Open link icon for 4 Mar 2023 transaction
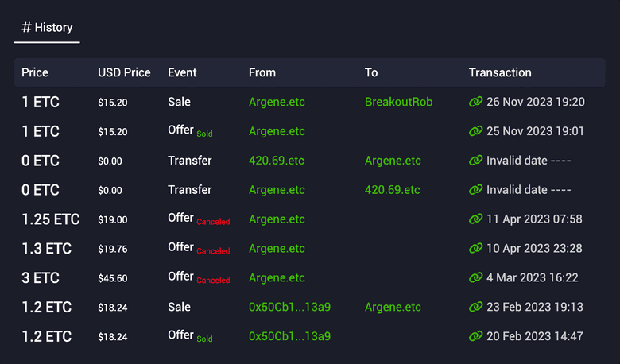620x364 pixels. (475, 278)
